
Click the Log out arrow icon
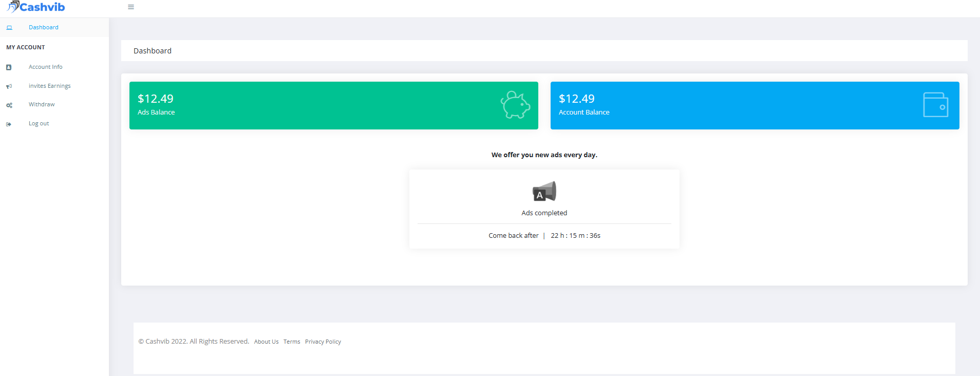point(9,124)
